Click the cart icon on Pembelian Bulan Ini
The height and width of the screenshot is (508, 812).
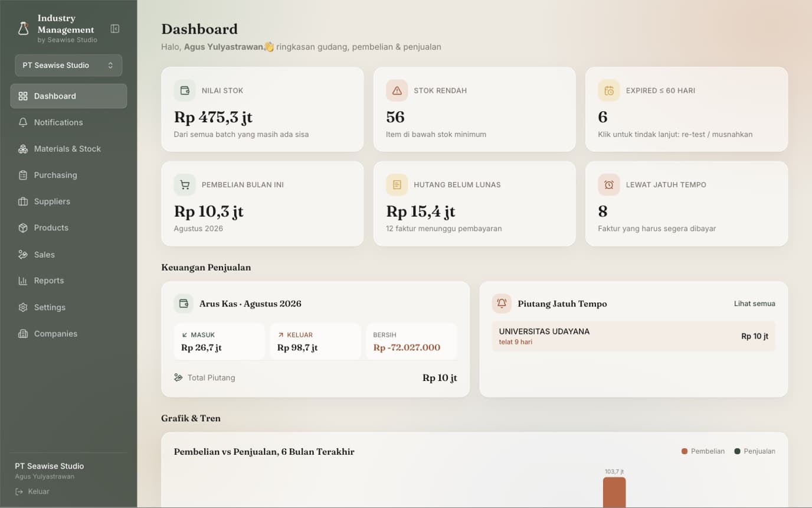[x=185, y=185]
